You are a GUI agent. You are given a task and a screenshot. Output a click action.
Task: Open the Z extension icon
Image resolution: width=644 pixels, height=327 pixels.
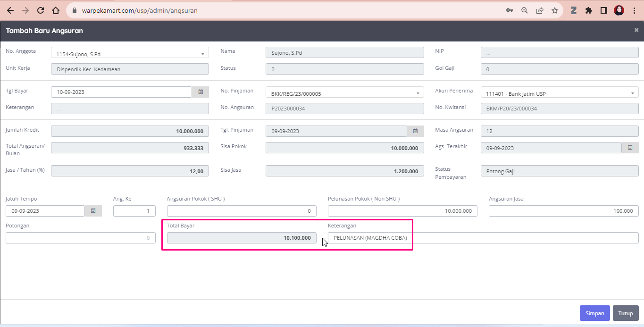[x=574, y=10]
